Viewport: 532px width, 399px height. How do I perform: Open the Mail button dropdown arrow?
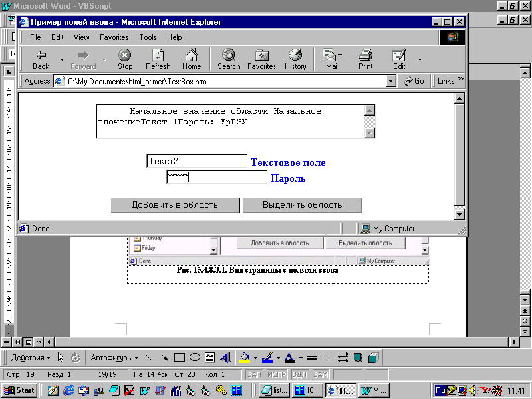pos(340,55)
